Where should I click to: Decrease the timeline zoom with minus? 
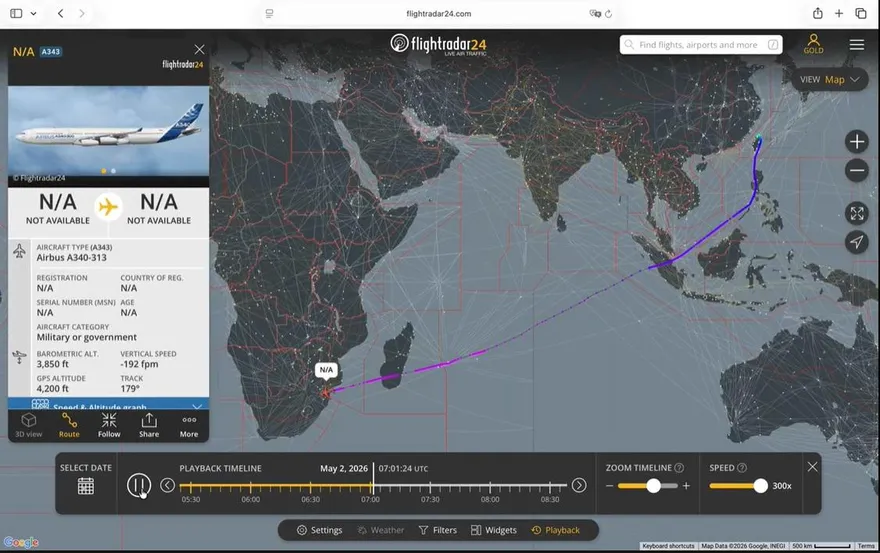[x=609, y=486]
